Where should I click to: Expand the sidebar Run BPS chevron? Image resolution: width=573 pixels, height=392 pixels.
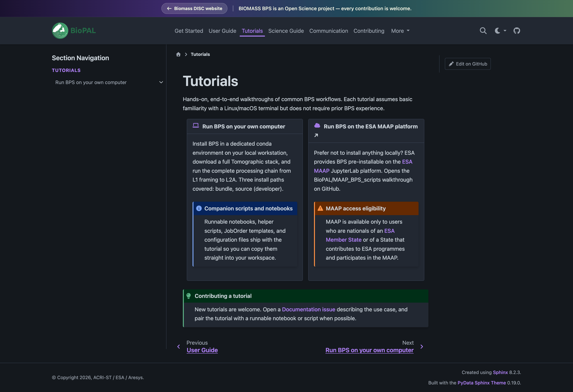click(x=161, y=82)
